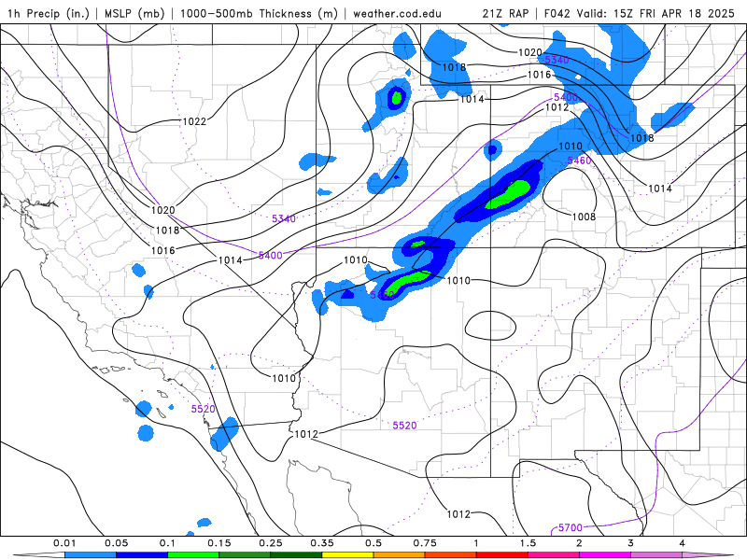The image size is (747, 560).
Task: Click the 'F042' forecast hour text
Action: coord(557,13)
